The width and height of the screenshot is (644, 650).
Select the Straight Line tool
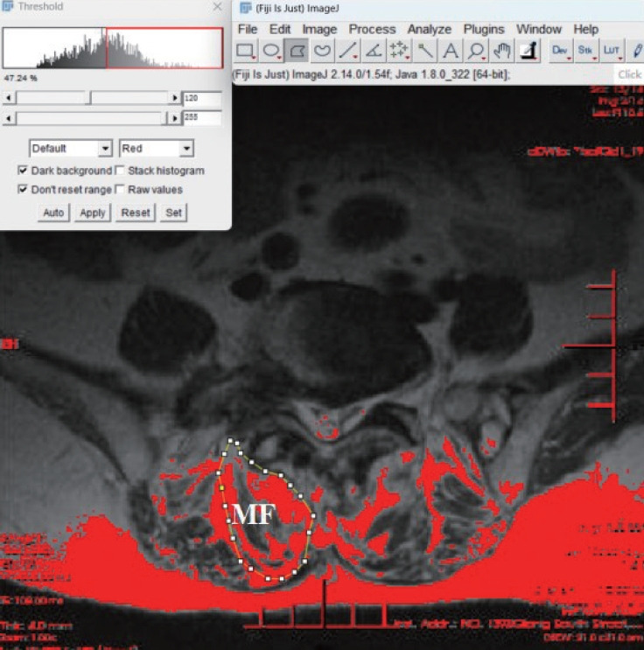[x=347, y=51]
